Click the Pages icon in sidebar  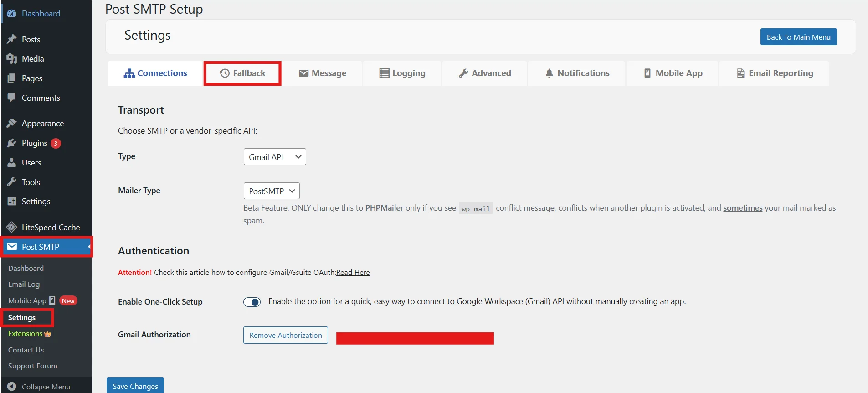click(12, 78)
